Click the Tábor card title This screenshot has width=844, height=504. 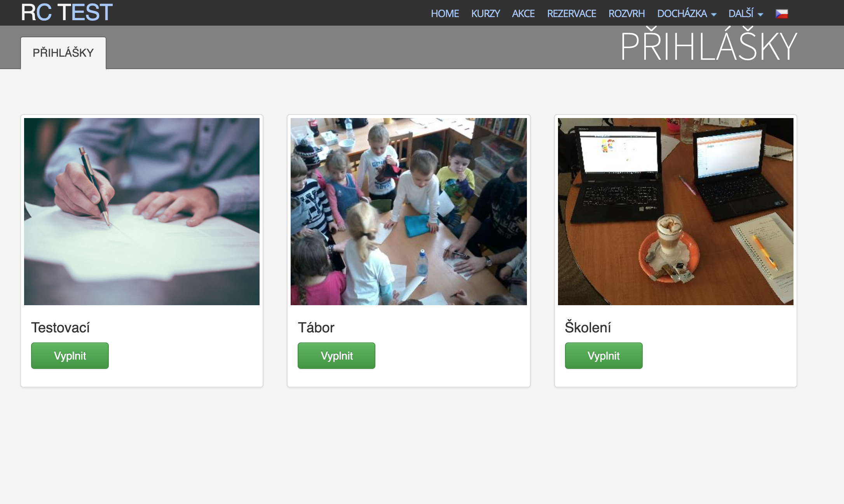pyautogui.click(x=316, y=327)
